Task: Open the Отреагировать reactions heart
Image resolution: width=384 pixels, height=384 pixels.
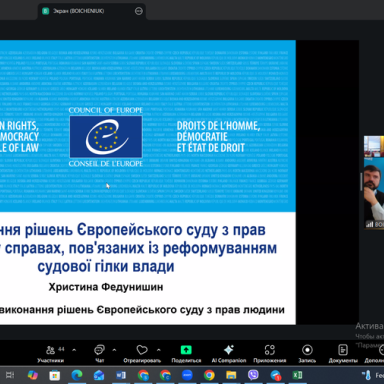Action: click(x=142, y=353)
